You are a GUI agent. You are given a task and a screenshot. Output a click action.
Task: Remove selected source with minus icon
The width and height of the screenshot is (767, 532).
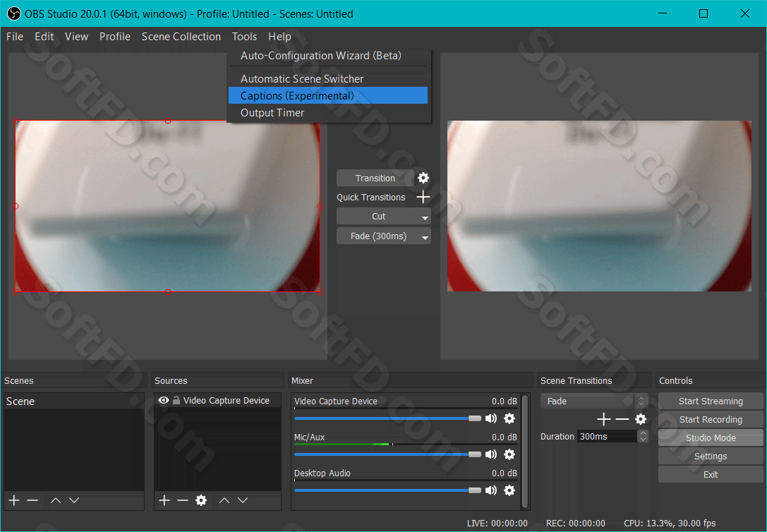pos(183,500)
